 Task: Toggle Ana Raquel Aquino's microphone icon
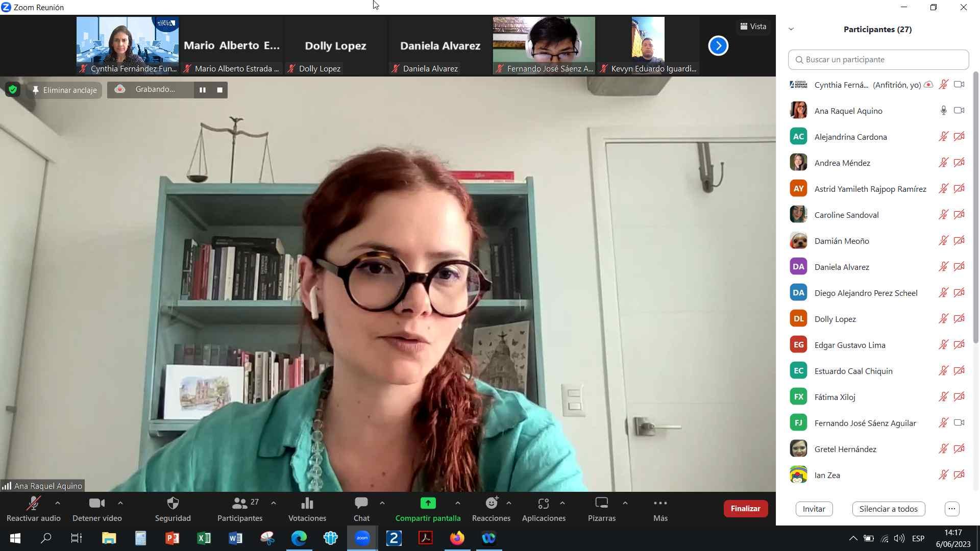click(943, 111)
